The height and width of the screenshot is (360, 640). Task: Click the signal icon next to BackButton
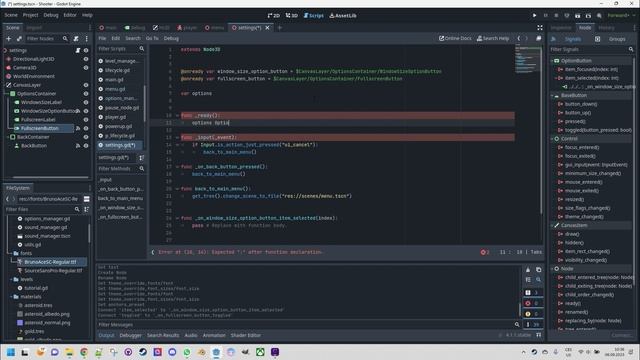pos(78,146)
